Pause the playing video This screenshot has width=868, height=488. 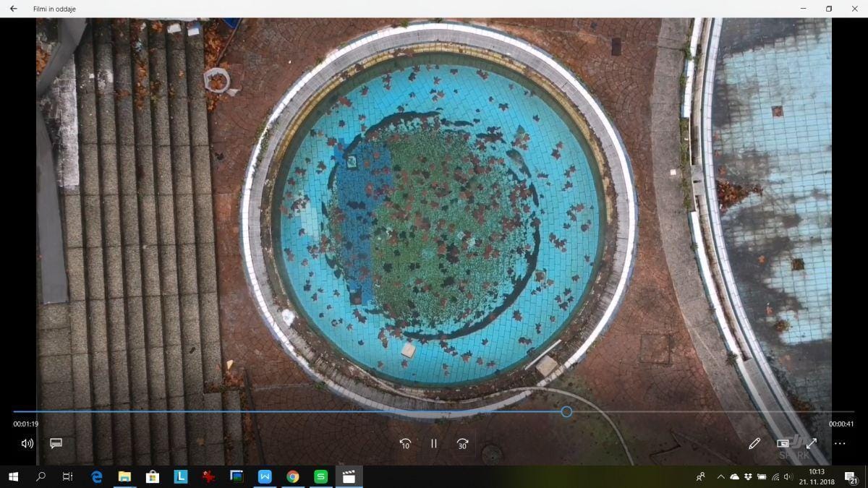434,443
